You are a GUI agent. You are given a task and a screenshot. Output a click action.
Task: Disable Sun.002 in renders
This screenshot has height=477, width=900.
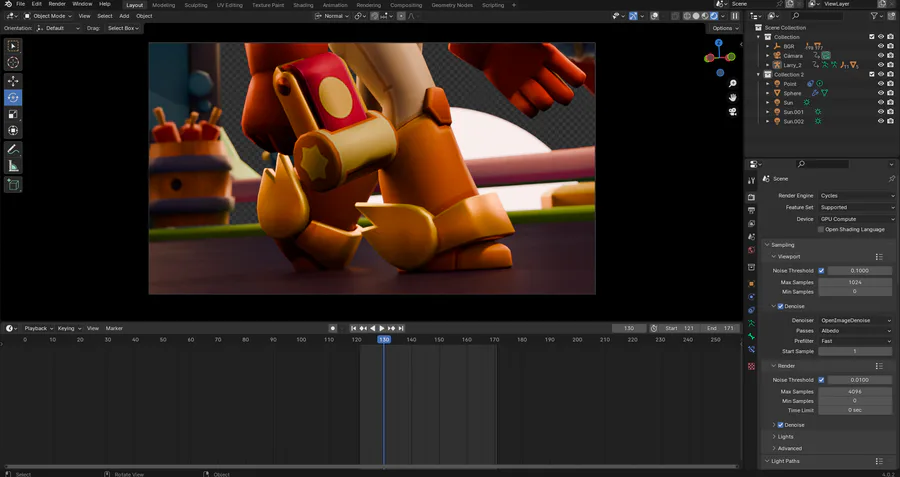coord(890,121)
